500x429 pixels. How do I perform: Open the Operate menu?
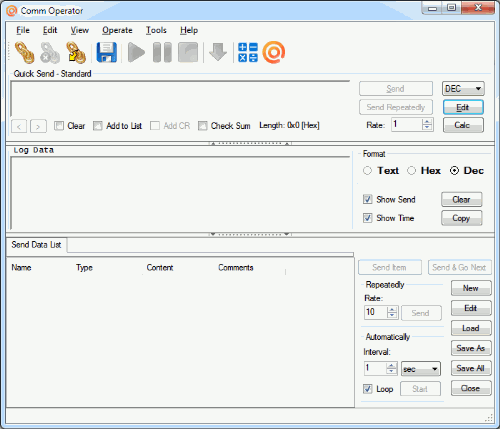tap(117, 30)
